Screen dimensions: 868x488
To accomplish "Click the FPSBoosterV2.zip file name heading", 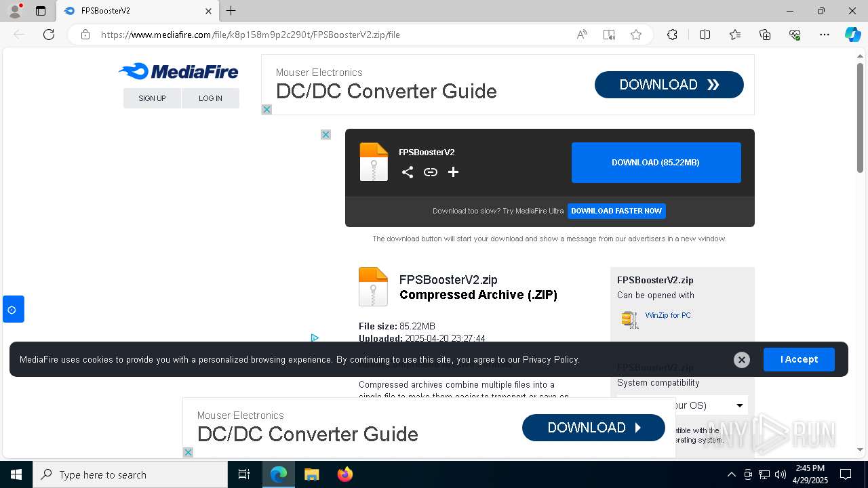I will [x=448, y=280].
